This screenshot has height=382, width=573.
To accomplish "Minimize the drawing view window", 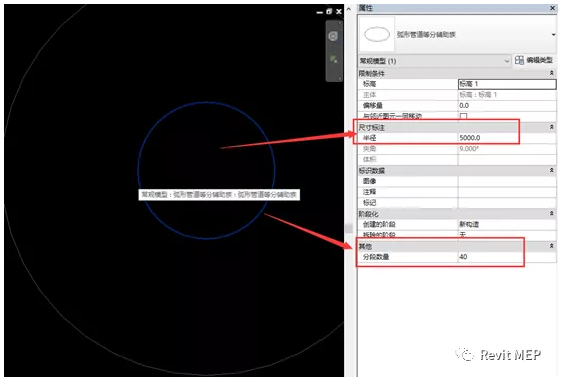I will pyautogui.click(x=320, y=12).
